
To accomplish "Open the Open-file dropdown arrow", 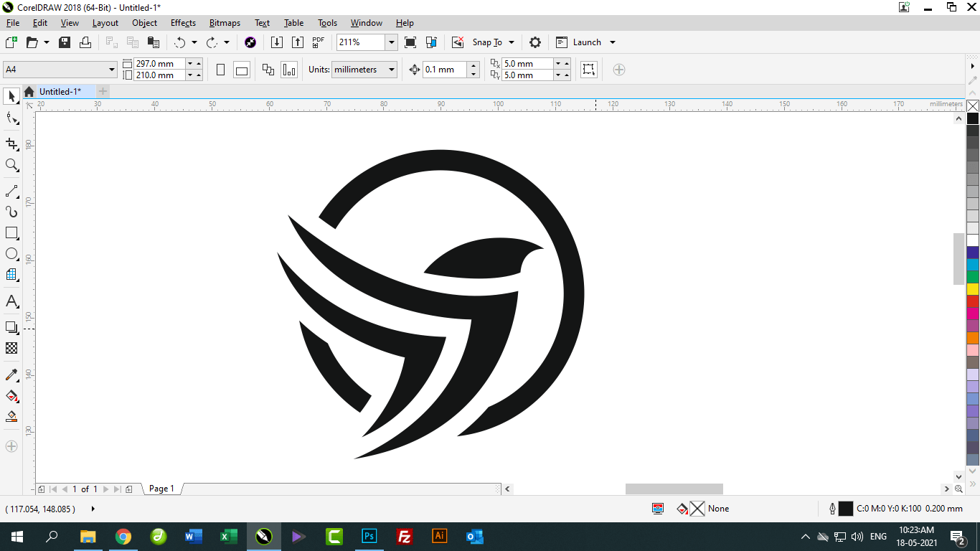I will click(x=47, y=42).
